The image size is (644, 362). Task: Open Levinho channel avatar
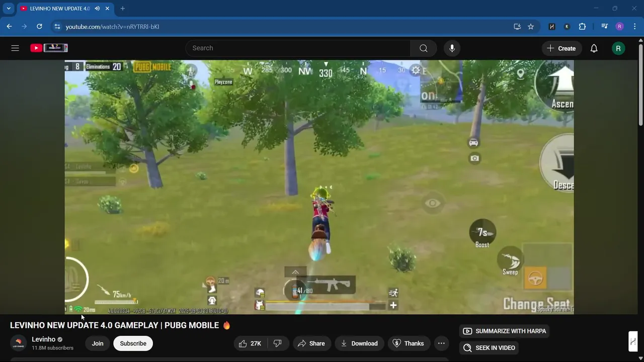point(19,343)
